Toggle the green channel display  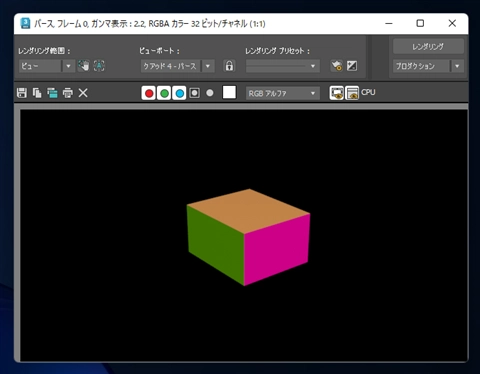(164, 93)
